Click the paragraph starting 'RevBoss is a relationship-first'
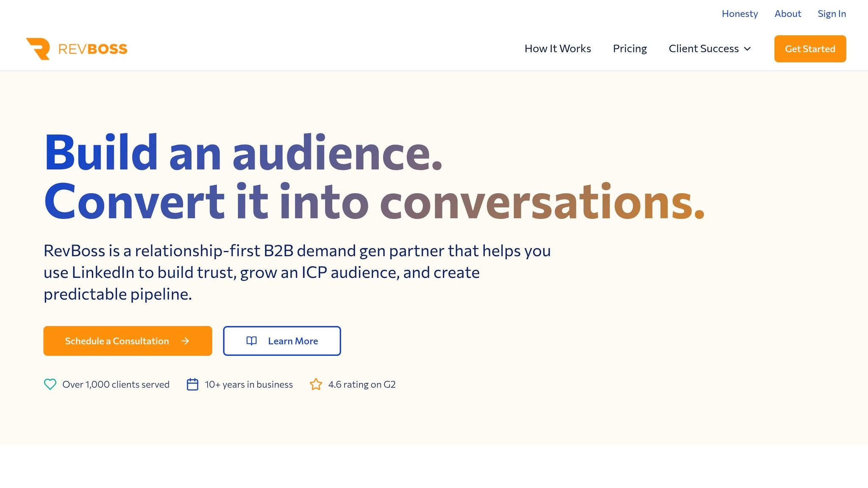The height and width of the screenshot is (488, 868). 297,272
